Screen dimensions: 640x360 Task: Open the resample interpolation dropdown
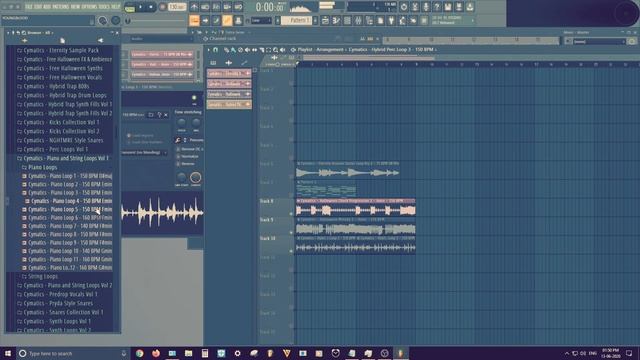click(x=145, y=153)
